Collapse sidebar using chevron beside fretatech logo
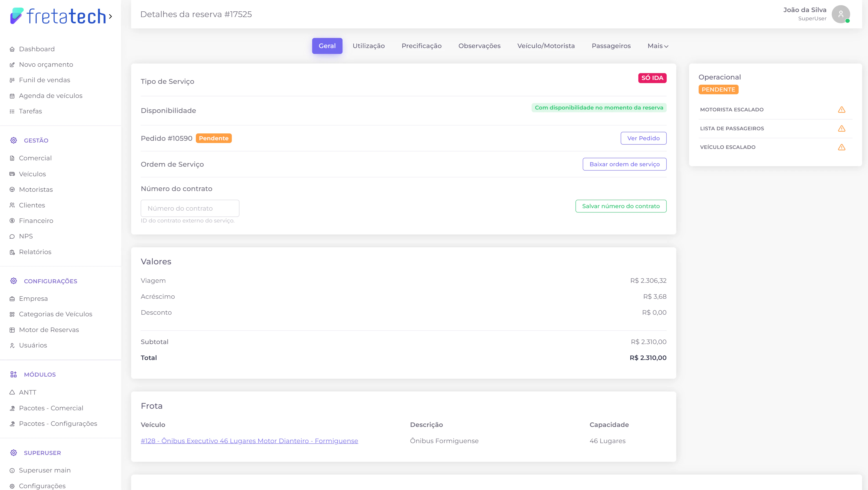Screen dimensions: 868x490 coord(110,16)
